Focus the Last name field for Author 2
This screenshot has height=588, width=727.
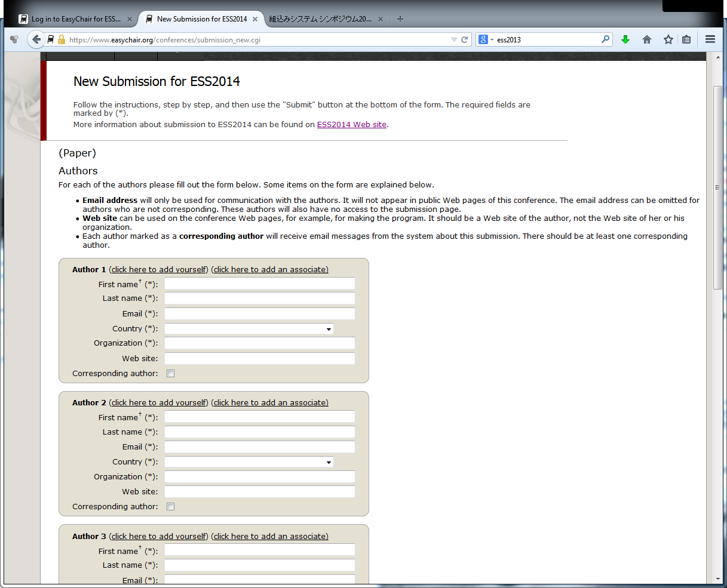click(260, 432)
